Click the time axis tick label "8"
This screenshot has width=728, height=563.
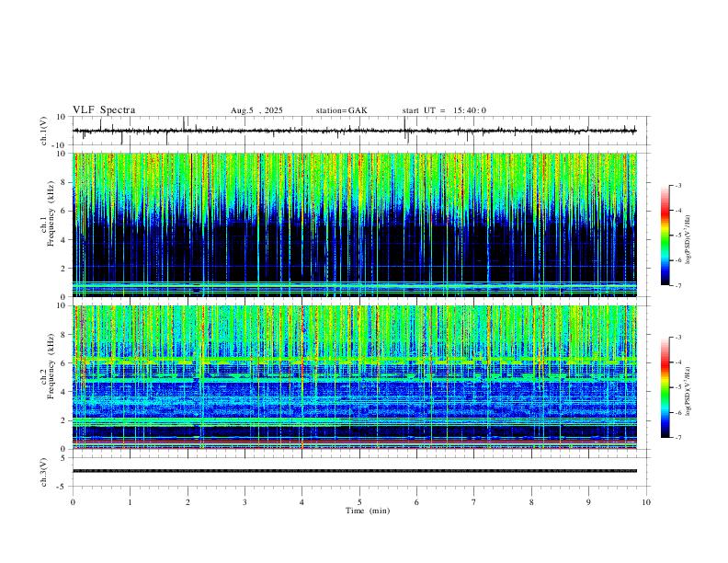(x=531, y=502)
